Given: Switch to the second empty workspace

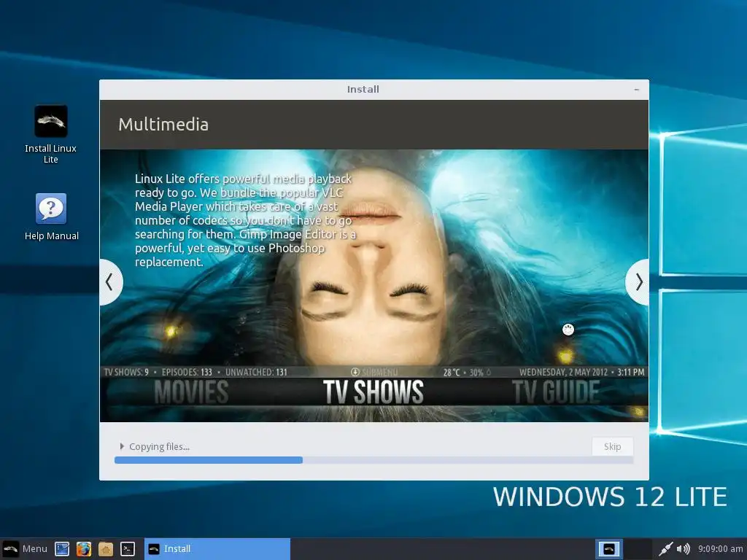Looking at the screenshot, I should [638, 549].
